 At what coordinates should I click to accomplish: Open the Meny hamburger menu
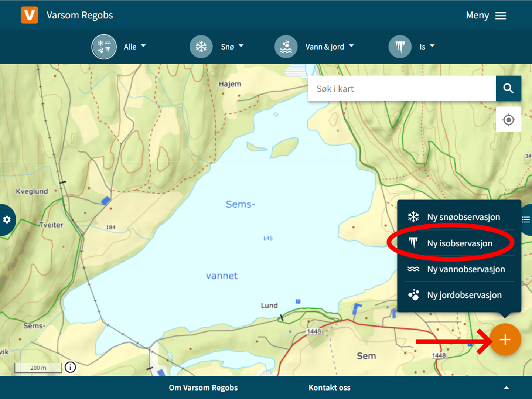click(x=486, y=16)
